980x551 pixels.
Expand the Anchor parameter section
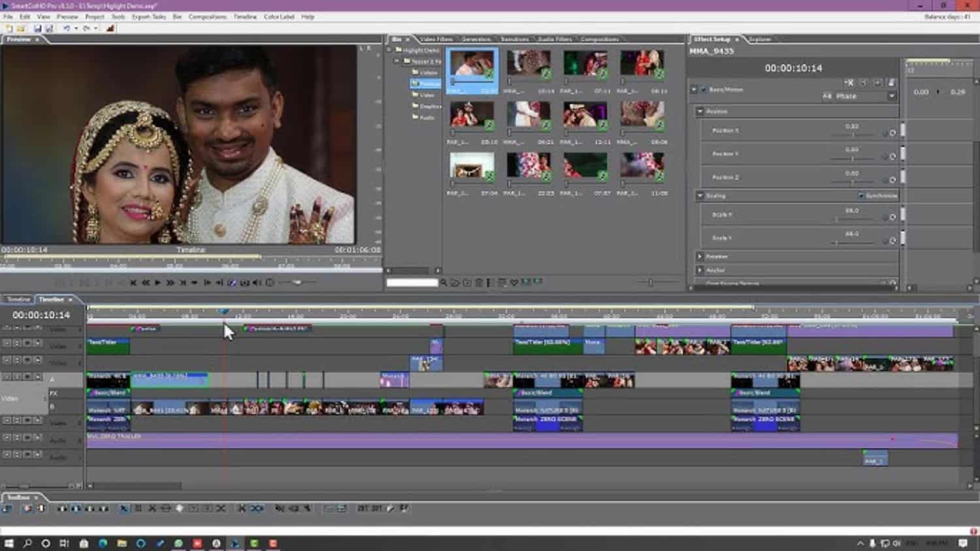point(700,270)
